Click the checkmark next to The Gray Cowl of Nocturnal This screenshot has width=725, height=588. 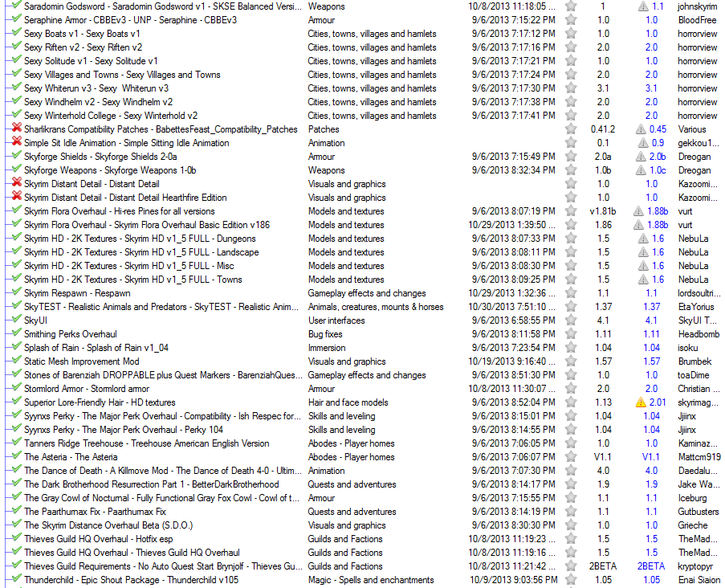[x=17, y=496]
